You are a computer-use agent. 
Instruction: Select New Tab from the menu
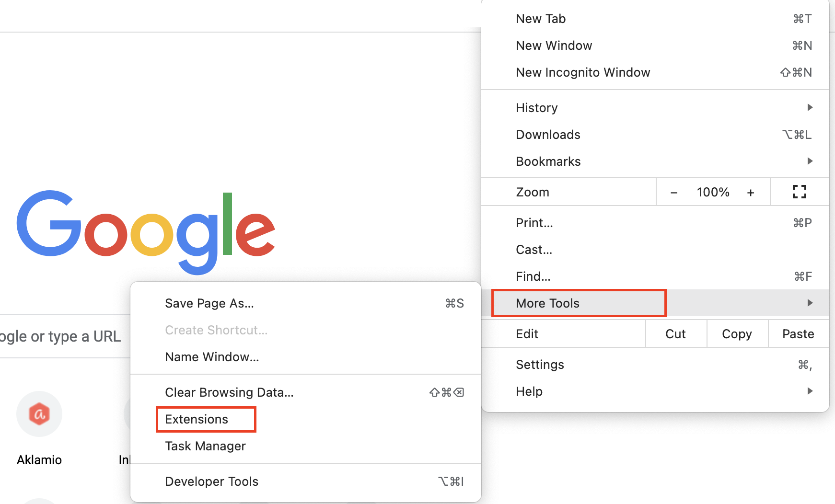(x=655, y=19)
